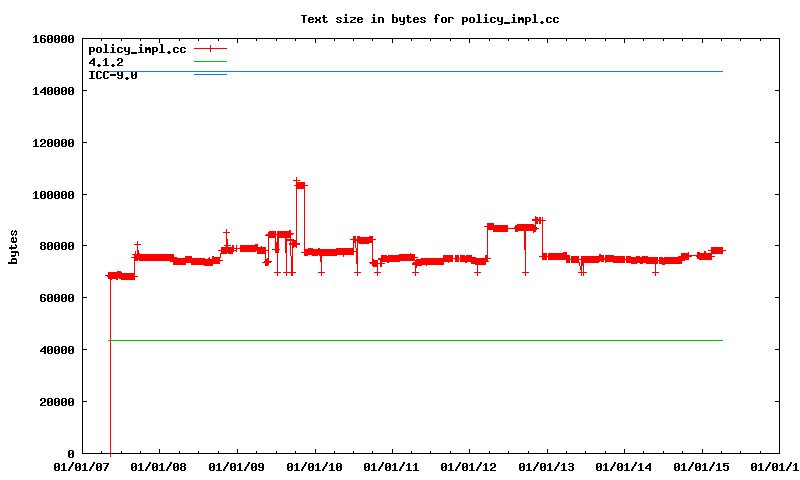Image resolution: width=800 pixels, height=480 pixels.
Task: Click the 01/01/07 x-axis date label
Action: tap(82, 467)
